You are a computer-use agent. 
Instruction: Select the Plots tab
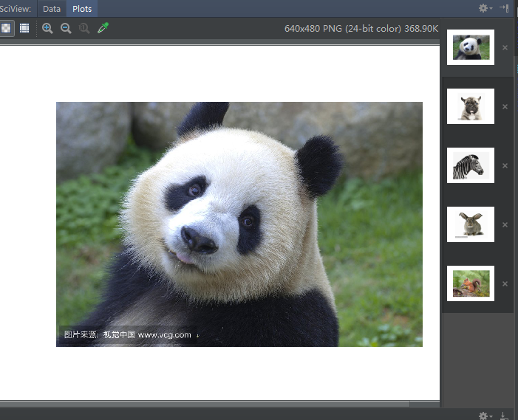82,9
